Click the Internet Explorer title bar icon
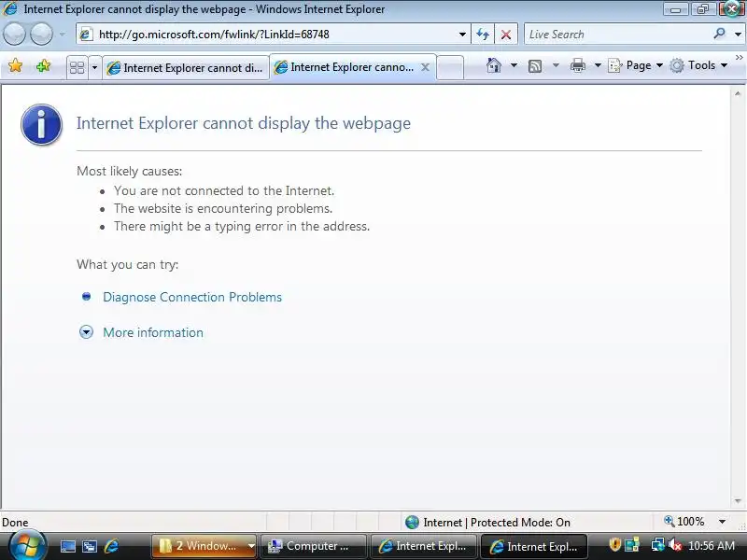This screenshot has height=560, width=747. 10,8
